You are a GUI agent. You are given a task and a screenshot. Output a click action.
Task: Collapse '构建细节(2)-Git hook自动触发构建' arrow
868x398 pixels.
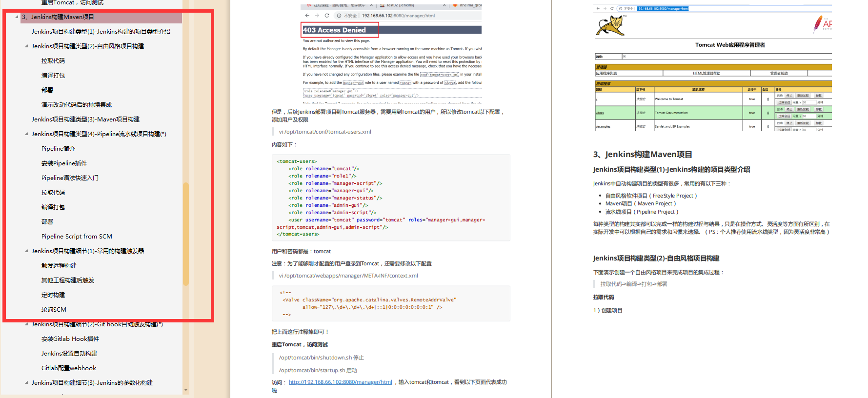click(26, 324)
